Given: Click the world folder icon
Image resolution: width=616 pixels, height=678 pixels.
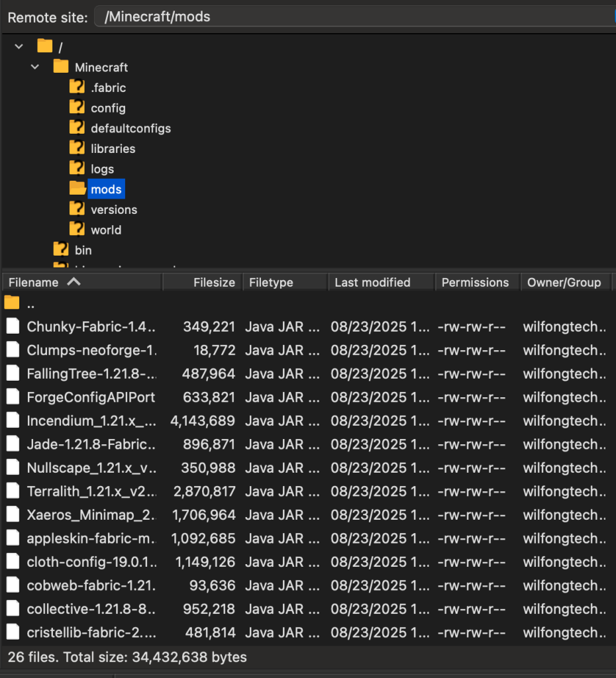Looking at the screenshot, I should click(77, 228).
